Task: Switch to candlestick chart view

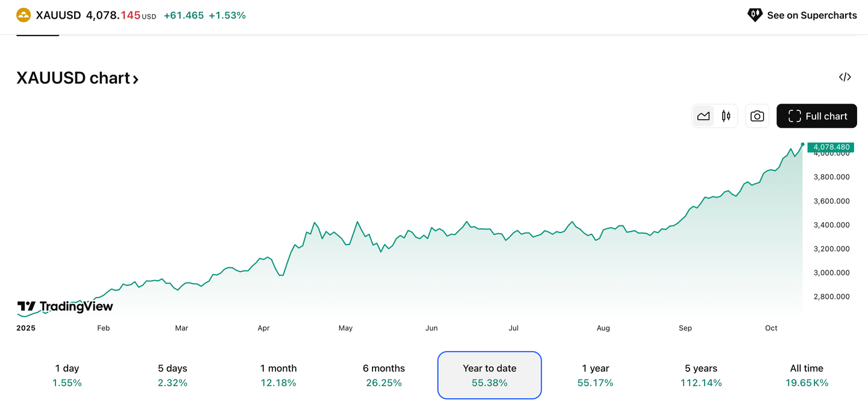Action: coord(726,116)
